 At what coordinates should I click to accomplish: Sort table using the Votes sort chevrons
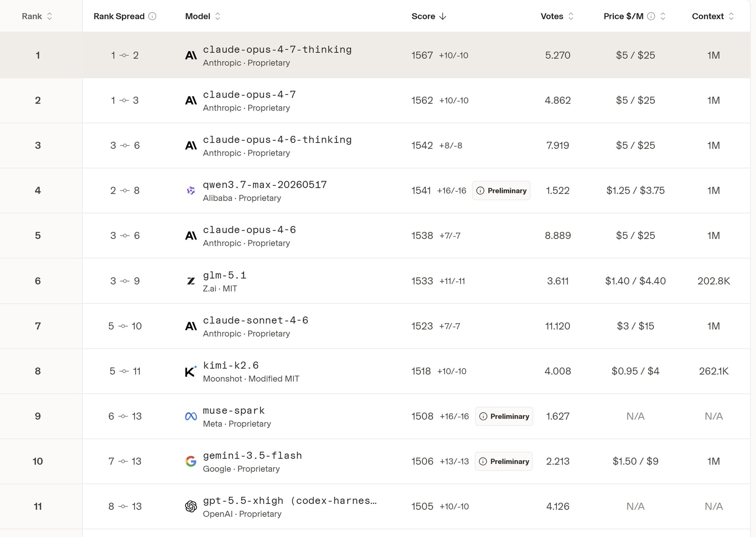point(571,16)
